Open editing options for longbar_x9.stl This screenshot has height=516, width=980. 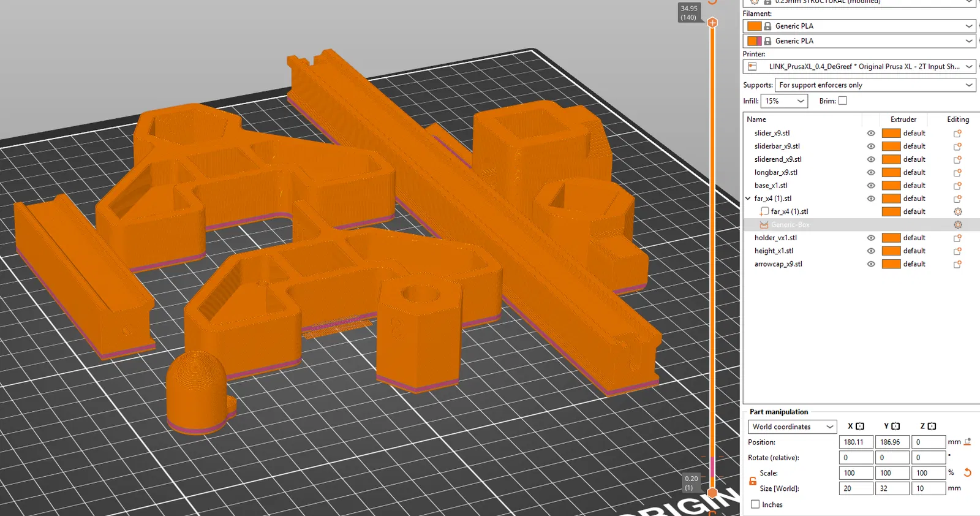point(957,173)
